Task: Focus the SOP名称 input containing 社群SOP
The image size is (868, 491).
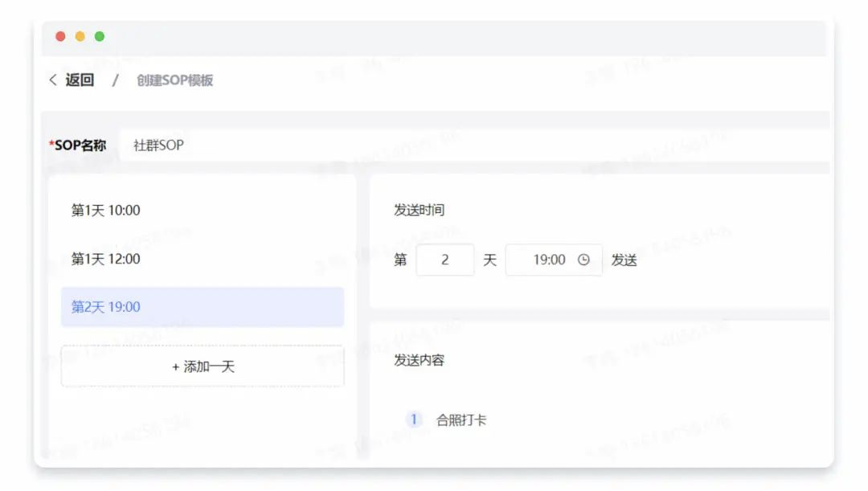Action: click(474, 145)
